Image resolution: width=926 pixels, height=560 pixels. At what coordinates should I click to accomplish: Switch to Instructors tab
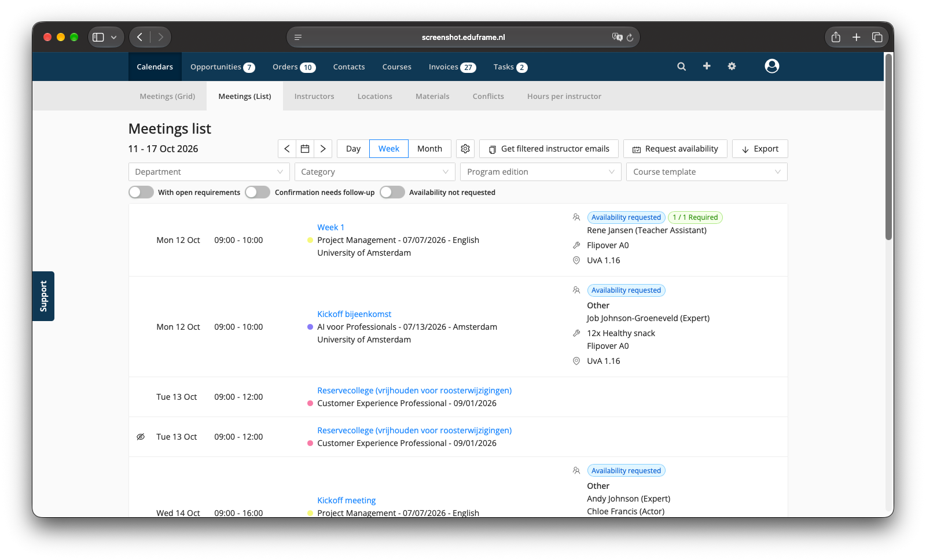point(314,96)
